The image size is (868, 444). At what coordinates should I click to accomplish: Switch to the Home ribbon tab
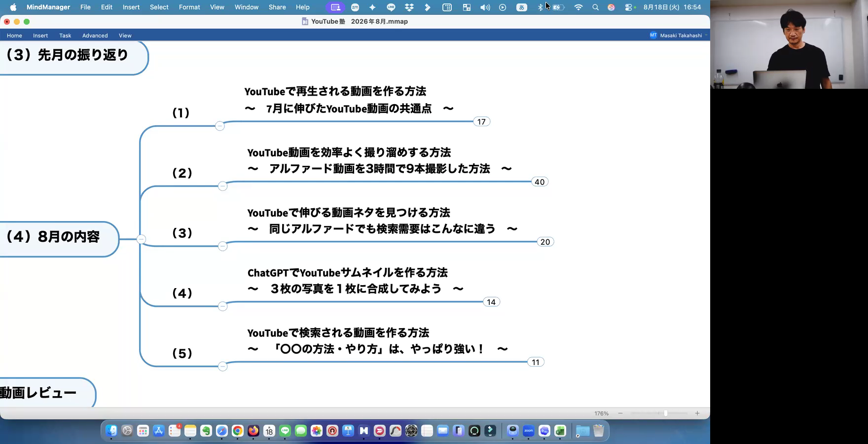14,36
